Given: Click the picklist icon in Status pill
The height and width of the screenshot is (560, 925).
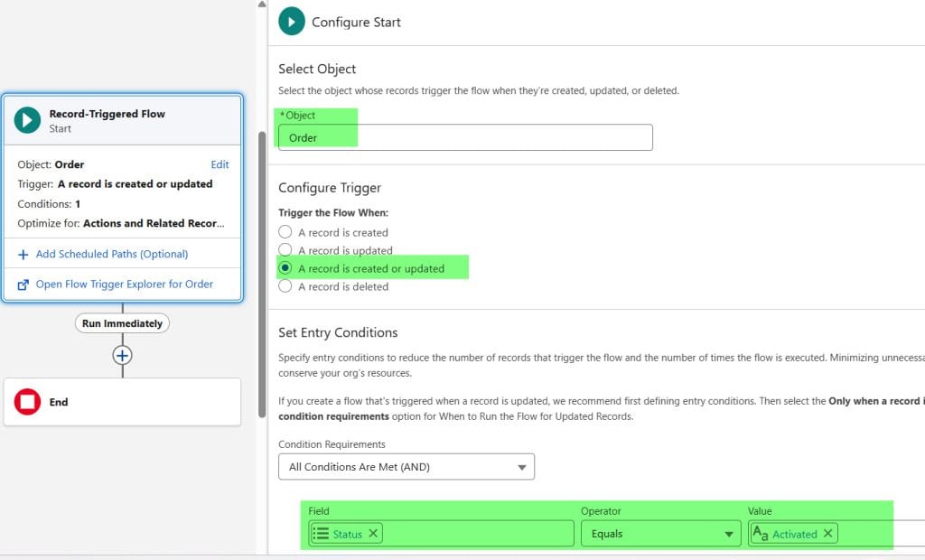Looking at the screenshot, I should (321, 534).
